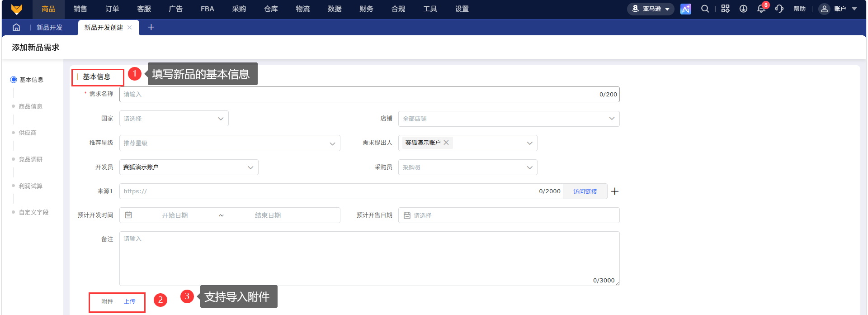Open the 店铺 dropdown
868x315 pixels.
tap(509, 119)
